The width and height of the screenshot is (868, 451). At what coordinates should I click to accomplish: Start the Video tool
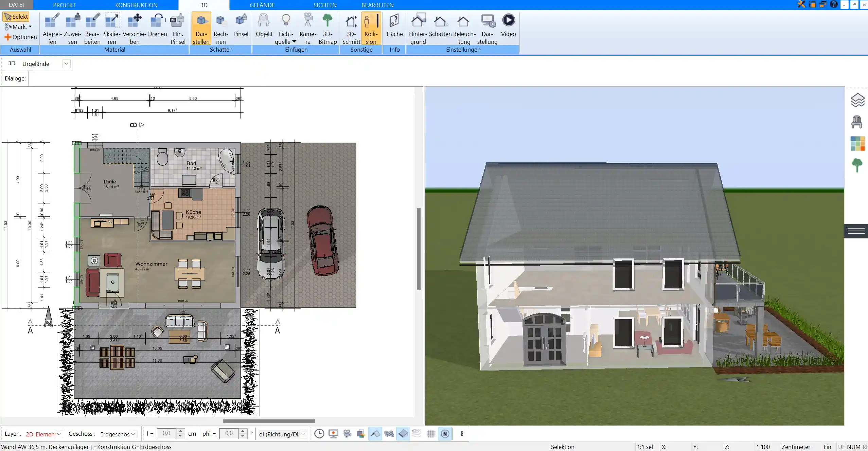[508, 25]
